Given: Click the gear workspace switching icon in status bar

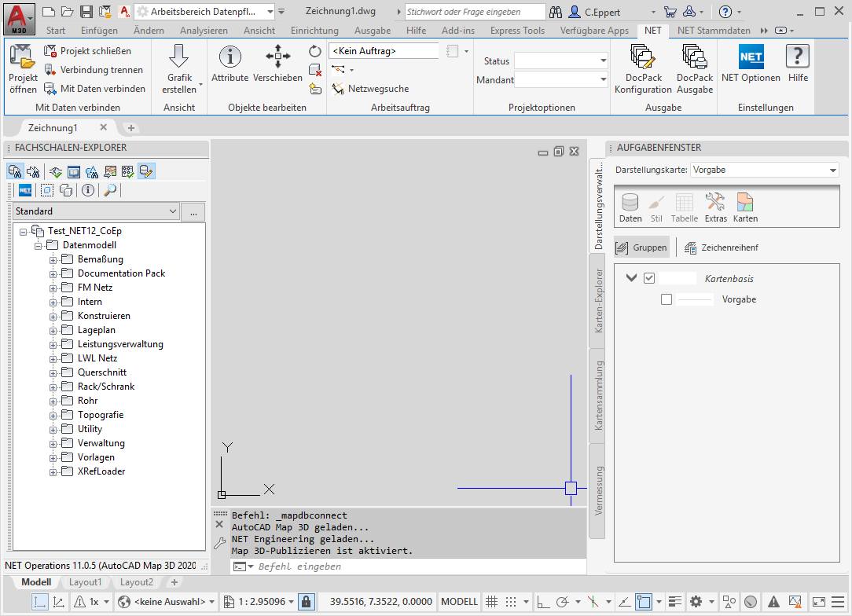Looking at the screenshot, I should click(x=696, y=601).
